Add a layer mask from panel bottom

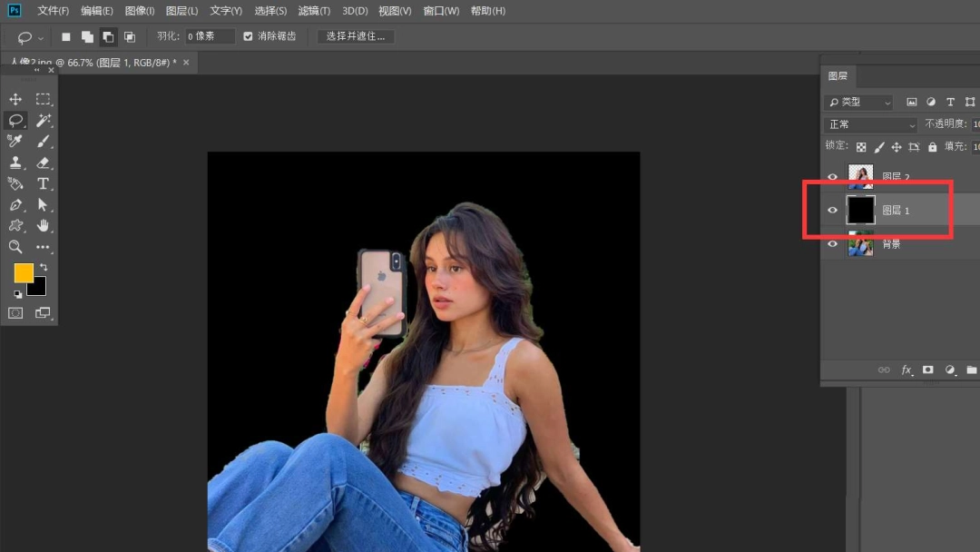(928, 370)
